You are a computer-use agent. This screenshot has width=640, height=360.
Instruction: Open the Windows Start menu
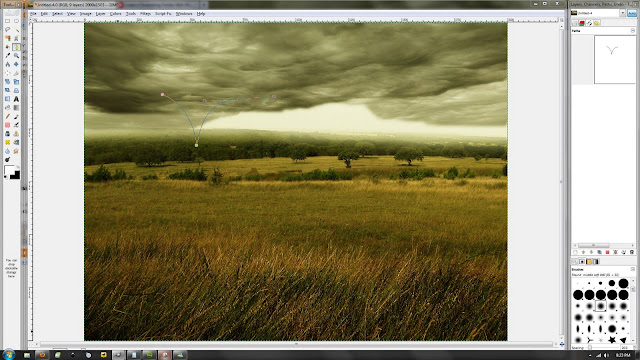[8, 355]
